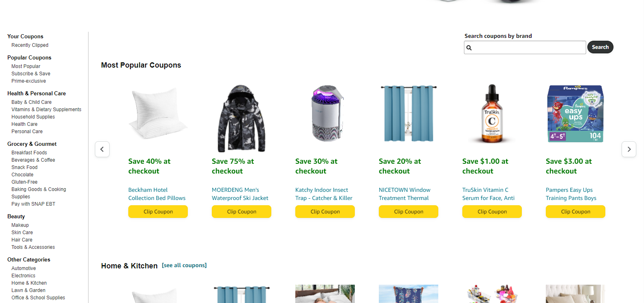This screenshot has width=644, height=303.
Task: Click the search magnifier icon in the brand search box
Action: 469,47
